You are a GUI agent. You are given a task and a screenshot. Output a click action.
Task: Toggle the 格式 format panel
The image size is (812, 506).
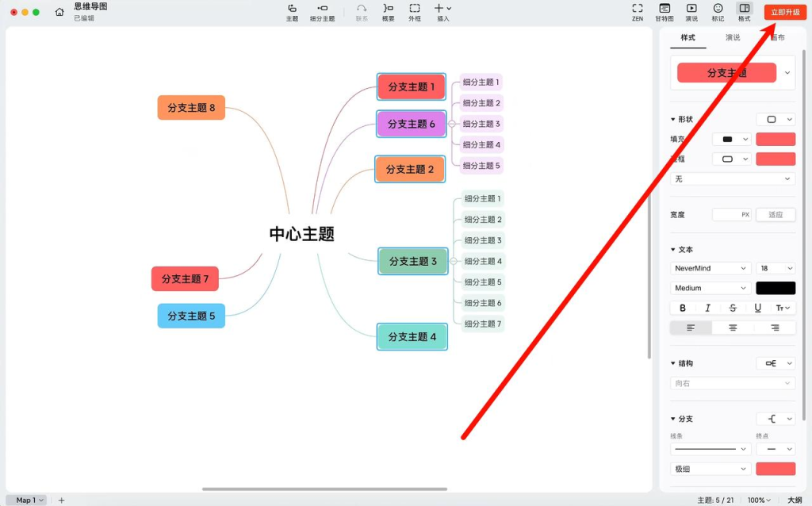[744, 13]
